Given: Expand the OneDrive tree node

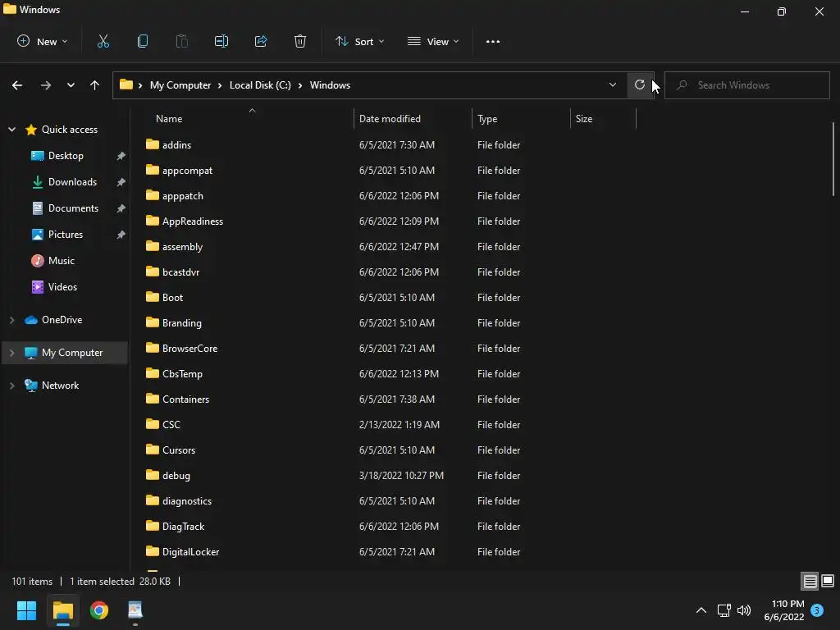Looking at the screenshot, I should pyautogui.click(x=11, y=320).
